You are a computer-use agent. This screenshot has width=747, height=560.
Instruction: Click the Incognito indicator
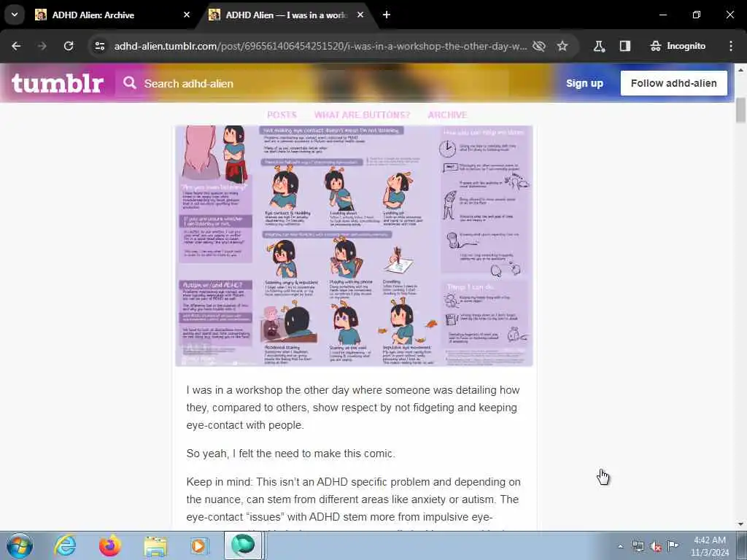pos(678,46)
